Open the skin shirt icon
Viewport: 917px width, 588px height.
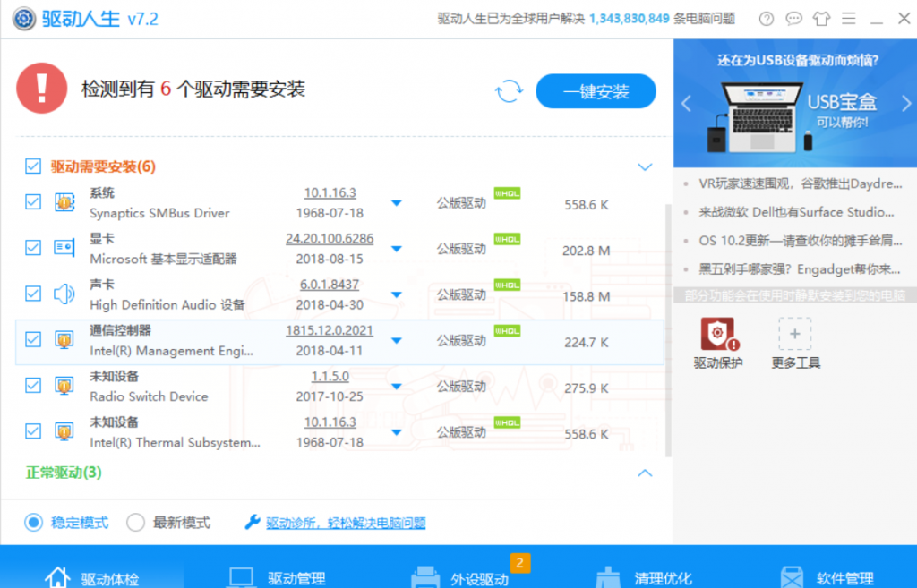point(821,19)
